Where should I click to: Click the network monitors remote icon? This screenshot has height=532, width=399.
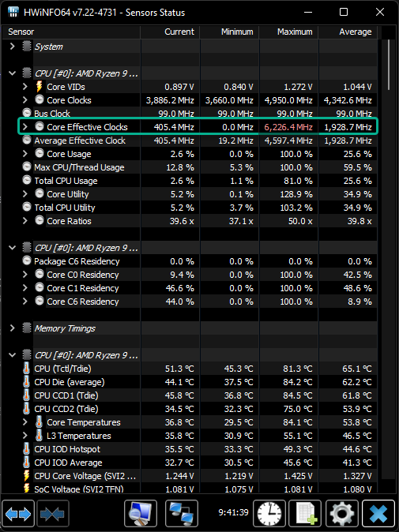click(182, 514)
